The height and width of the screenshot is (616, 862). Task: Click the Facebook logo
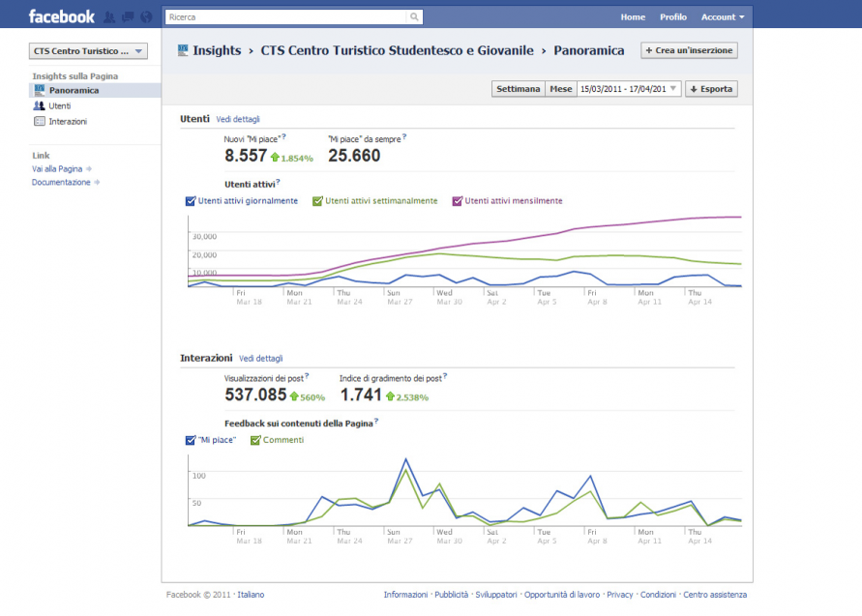[x=62, y=16]
